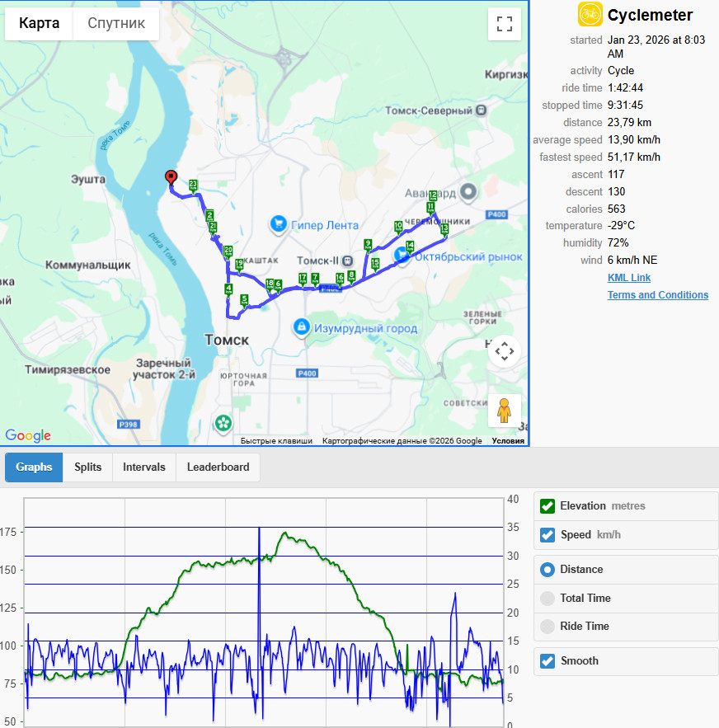The image size is (719, 728).
Task: Click the red route start pin
Action: (x=172, y=178)
